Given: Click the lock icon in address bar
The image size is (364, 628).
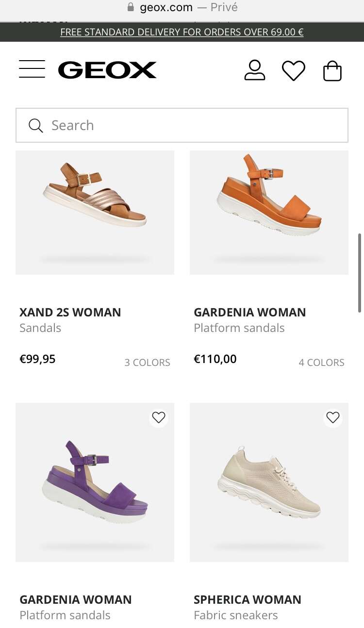Looking at the screenshot, I should [131, 7].
